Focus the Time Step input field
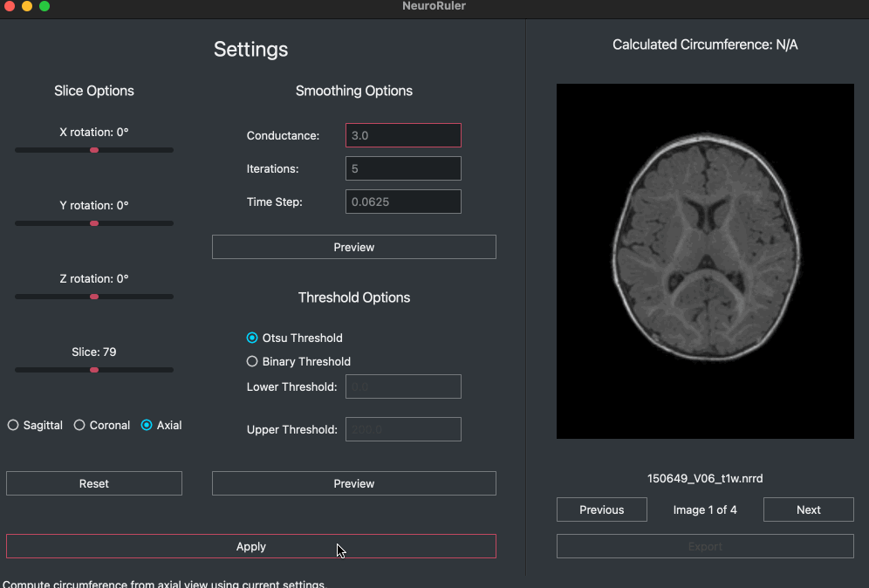Screen dimensions: 869x588 coord(403,202)
